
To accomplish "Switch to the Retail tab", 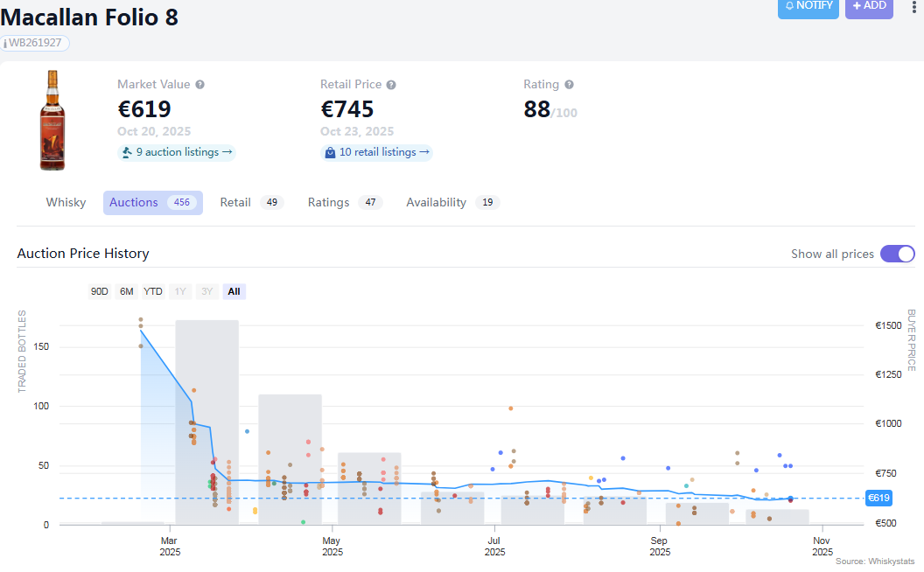I will pyautogui.click(x=235, y=202).
